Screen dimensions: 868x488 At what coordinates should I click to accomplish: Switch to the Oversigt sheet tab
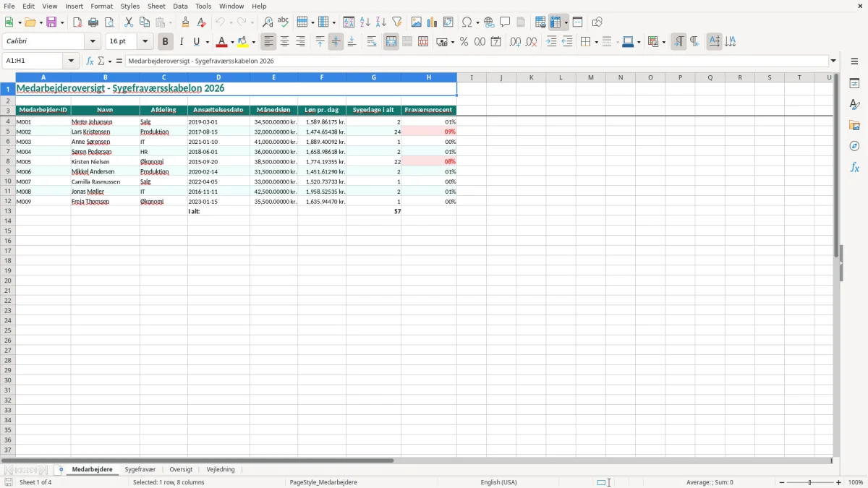pos(181,469)
